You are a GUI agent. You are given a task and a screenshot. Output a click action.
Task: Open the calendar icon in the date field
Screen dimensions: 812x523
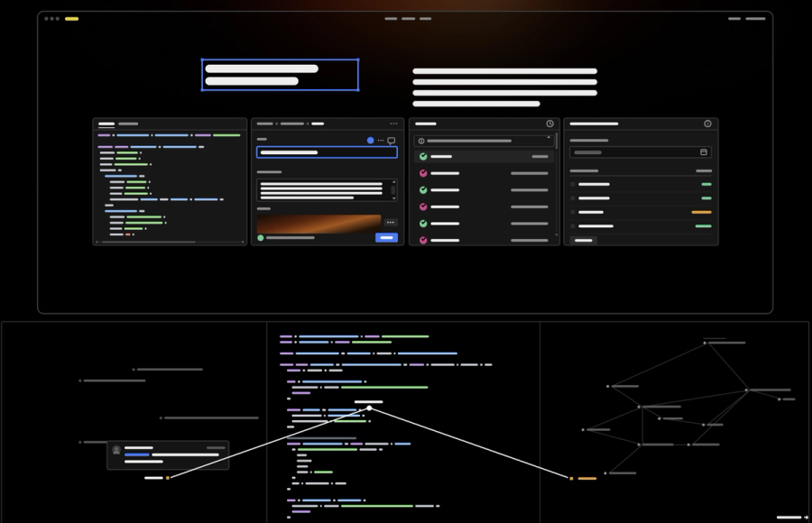703,151
